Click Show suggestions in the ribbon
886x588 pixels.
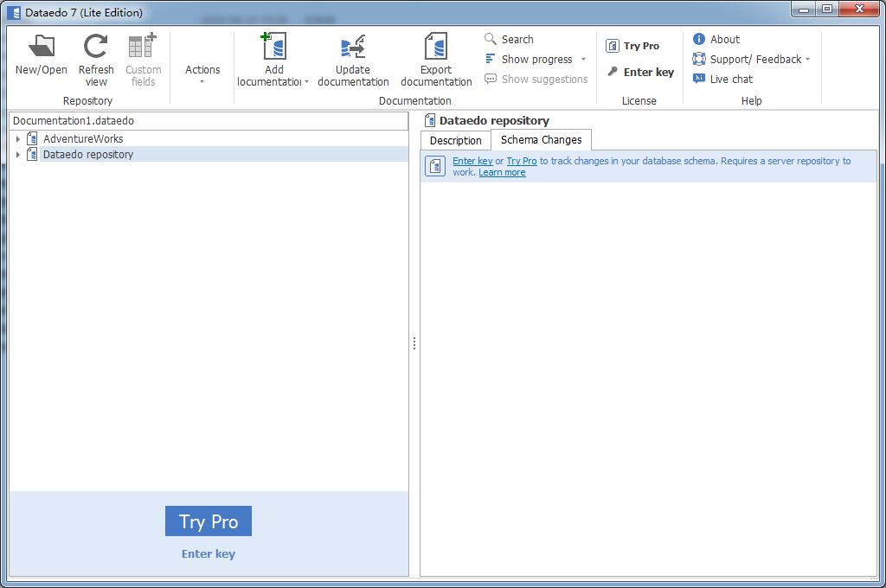click(536, 79)
